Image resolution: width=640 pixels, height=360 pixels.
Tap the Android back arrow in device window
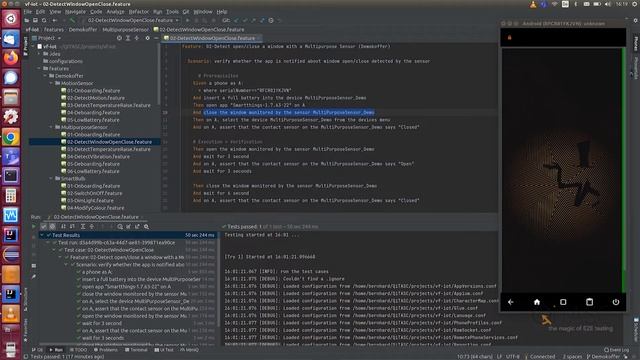click(511, 302)
